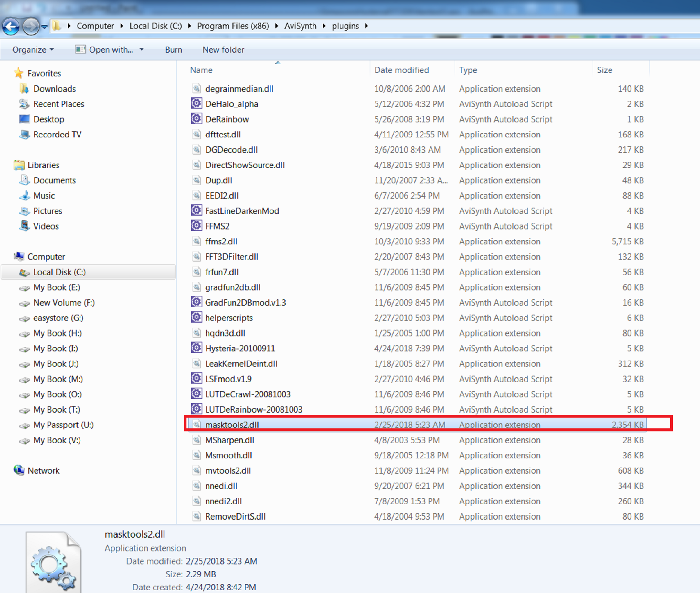The image size is (700, 593).
Task: Select My Passport (U:) drive icon
Action: [x=25, y=425]
